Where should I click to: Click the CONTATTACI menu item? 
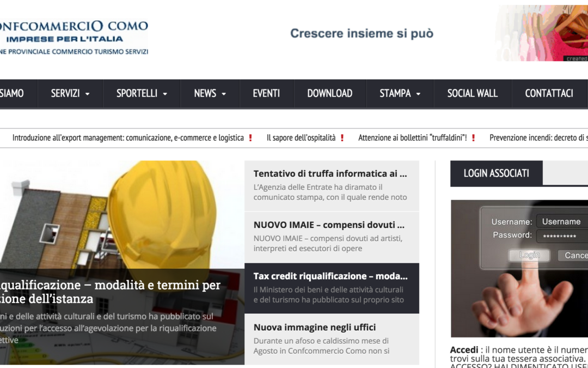(549, 93)
